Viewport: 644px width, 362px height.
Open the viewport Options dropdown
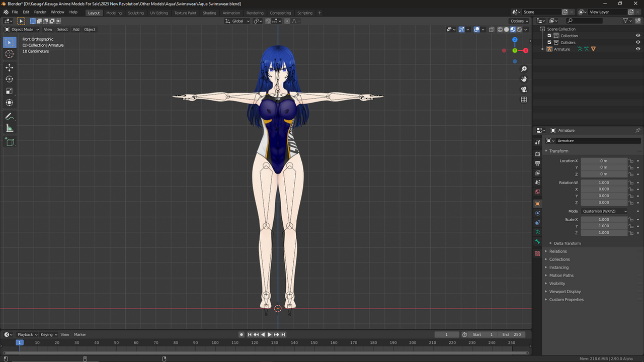click(519, 21)
